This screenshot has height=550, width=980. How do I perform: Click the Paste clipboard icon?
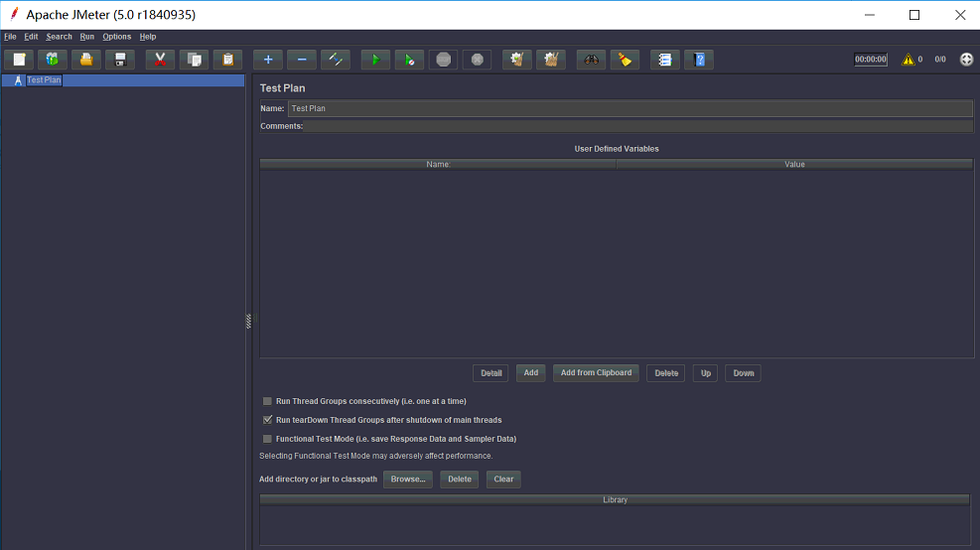coord(227,60)
